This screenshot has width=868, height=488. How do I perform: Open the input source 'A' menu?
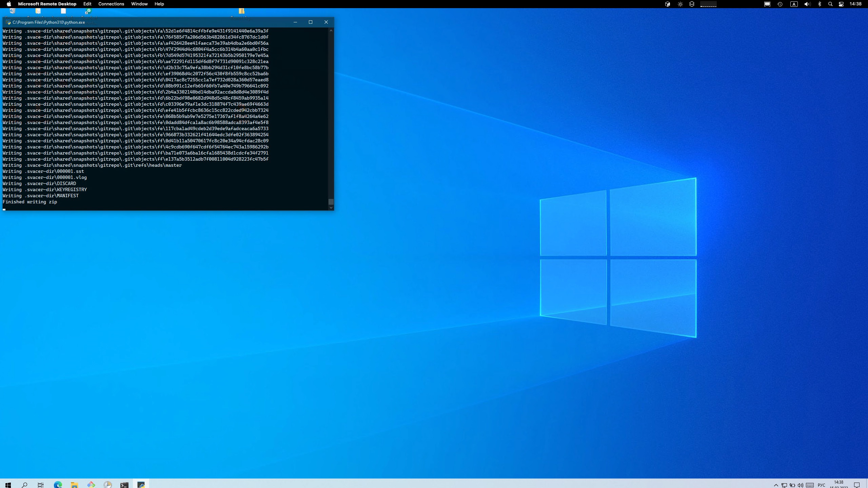(794, 4)
